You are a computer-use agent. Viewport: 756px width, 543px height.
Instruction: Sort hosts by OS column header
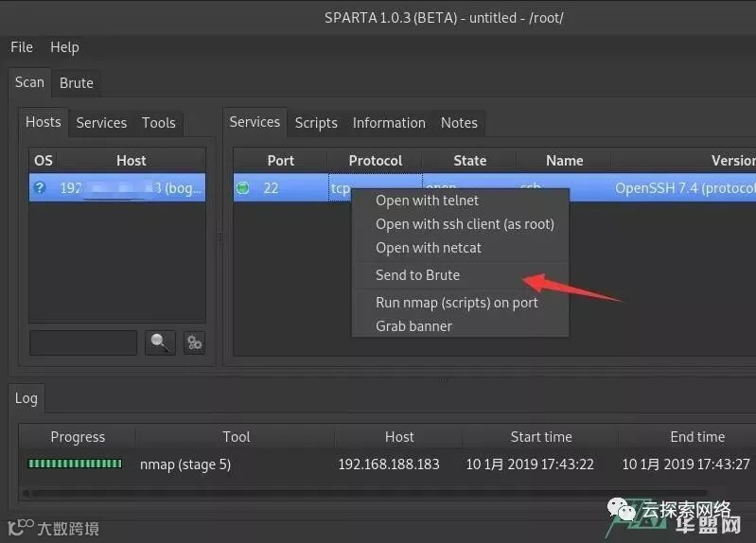click(43, 161)
